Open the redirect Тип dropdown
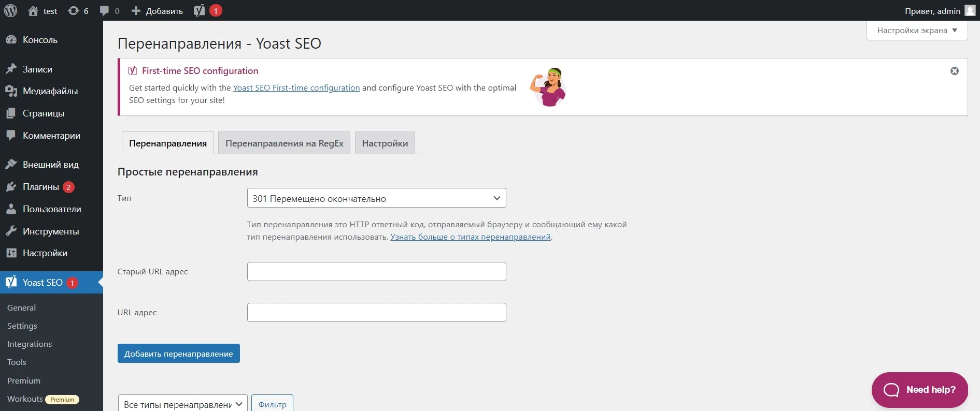980x411 pixels. click(376, 198)
